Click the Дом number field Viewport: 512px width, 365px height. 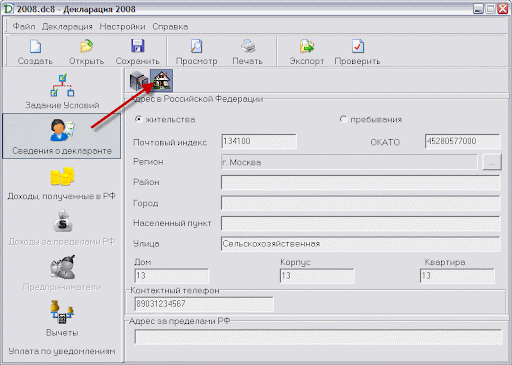(172, 276)
